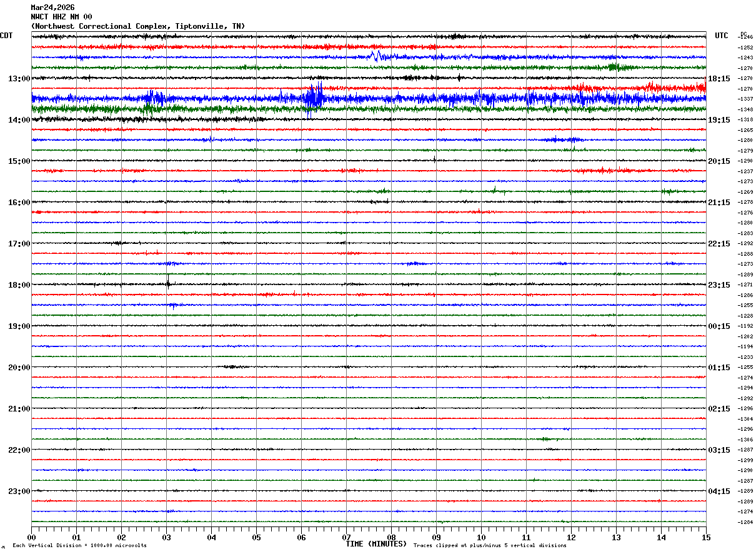Click the DC offset value -1304

[745, 419]
